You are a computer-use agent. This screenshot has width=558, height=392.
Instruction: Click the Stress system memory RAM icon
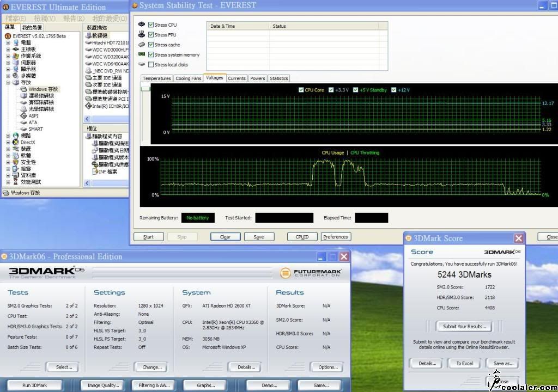click(142, 54)
